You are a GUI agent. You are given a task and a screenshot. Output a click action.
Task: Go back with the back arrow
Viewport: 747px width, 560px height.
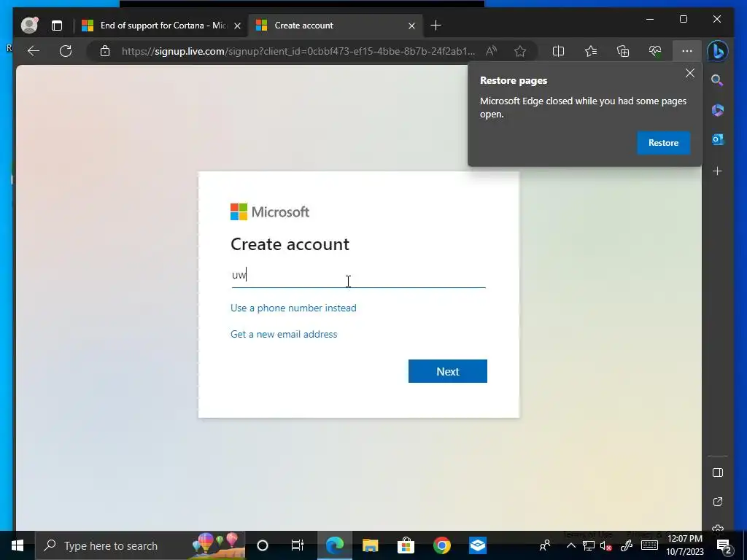click(x=34, y=51)
